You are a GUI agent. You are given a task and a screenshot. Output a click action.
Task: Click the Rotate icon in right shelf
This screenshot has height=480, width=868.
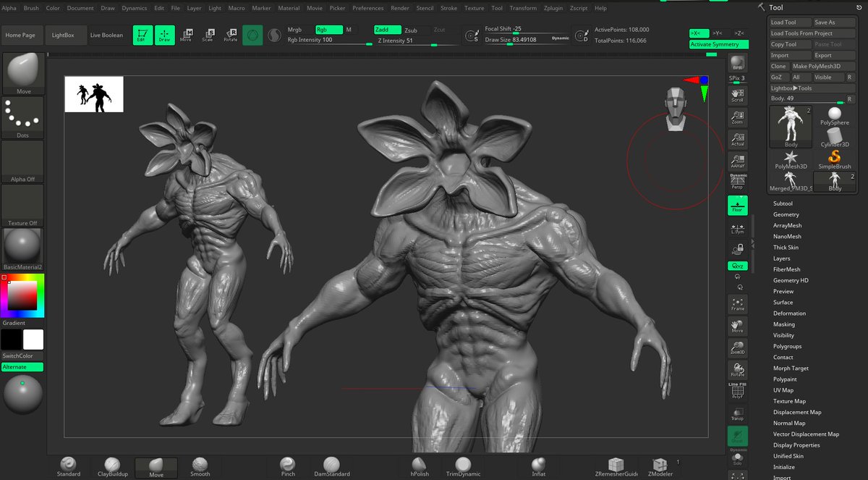click(x=738, y=370)
